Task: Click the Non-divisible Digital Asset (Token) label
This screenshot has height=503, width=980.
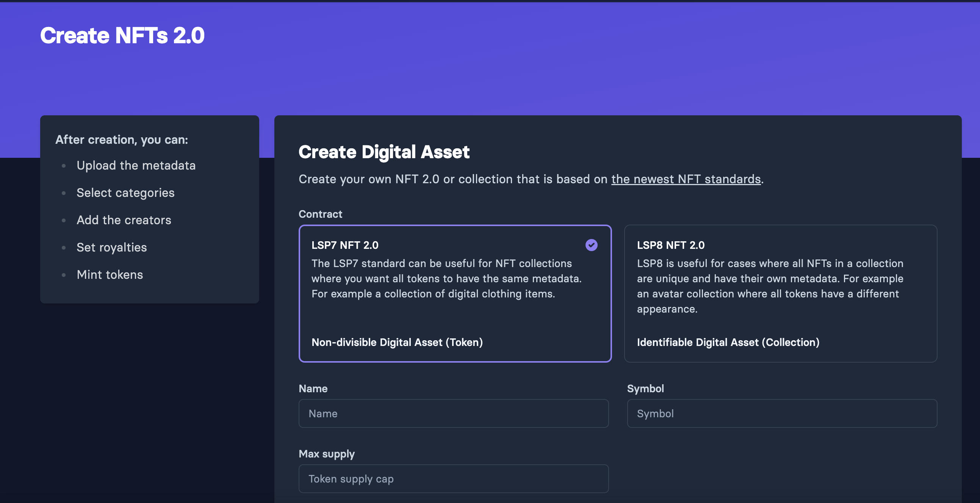Action: pos(397,342)
